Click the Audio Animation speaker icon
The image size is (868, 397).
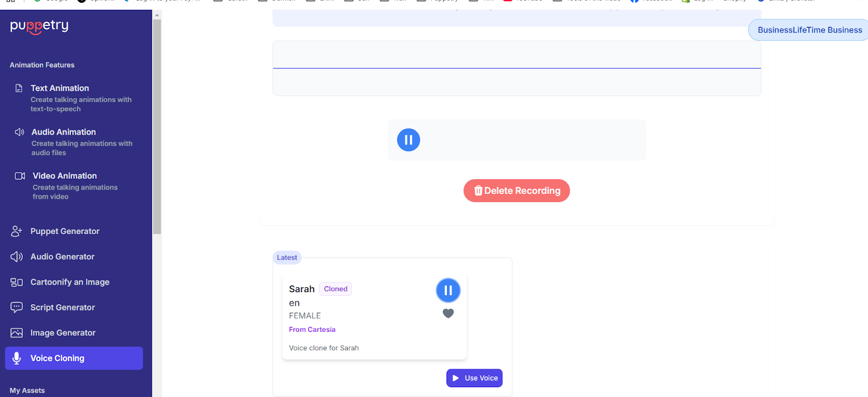click(20, 132)
